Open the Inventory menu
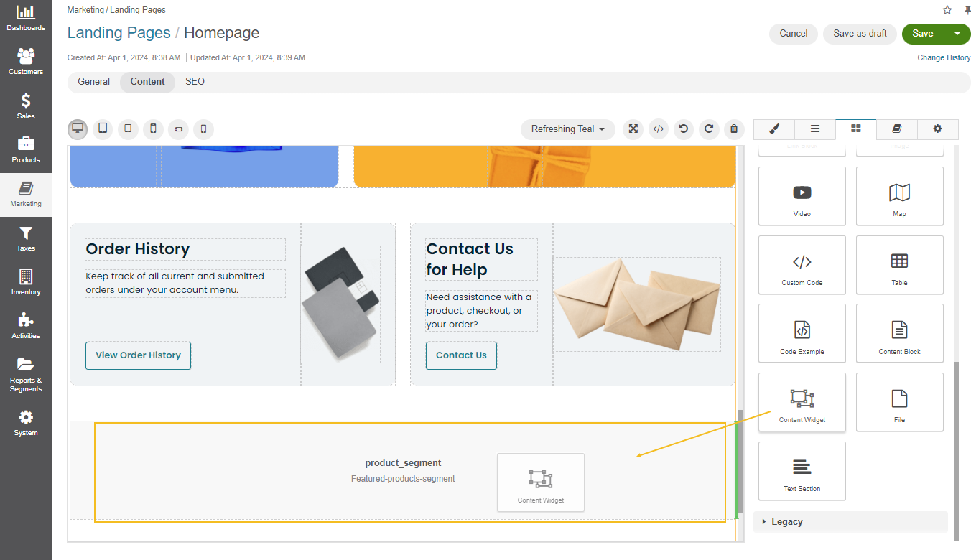 (26, 282)
